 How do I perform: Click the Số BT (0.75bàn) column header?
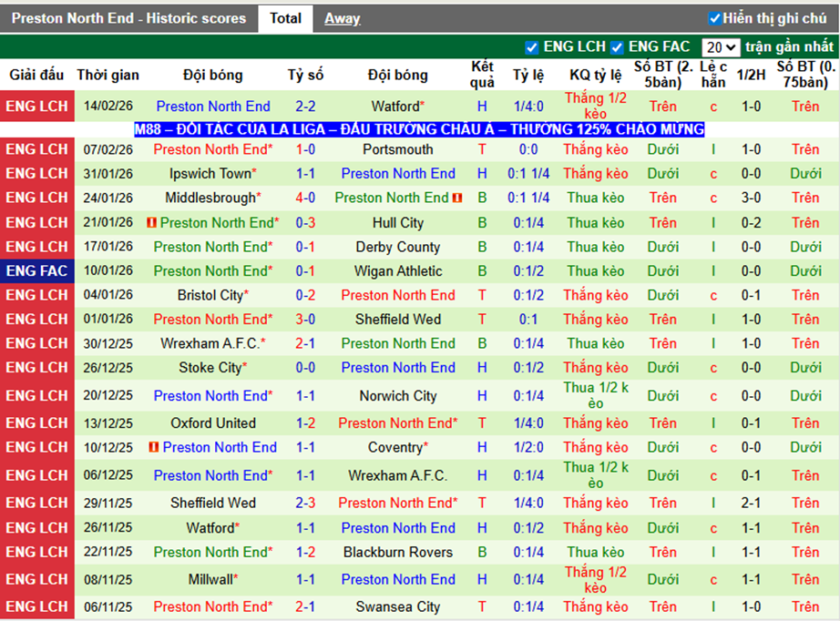(805, 75)
